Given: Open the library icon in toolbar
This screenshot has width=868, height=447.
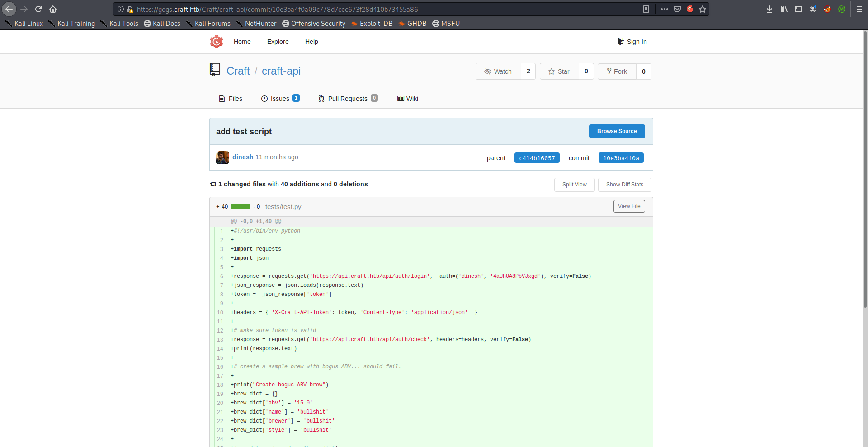Looking at the screenshot, I should coord(784,9).
